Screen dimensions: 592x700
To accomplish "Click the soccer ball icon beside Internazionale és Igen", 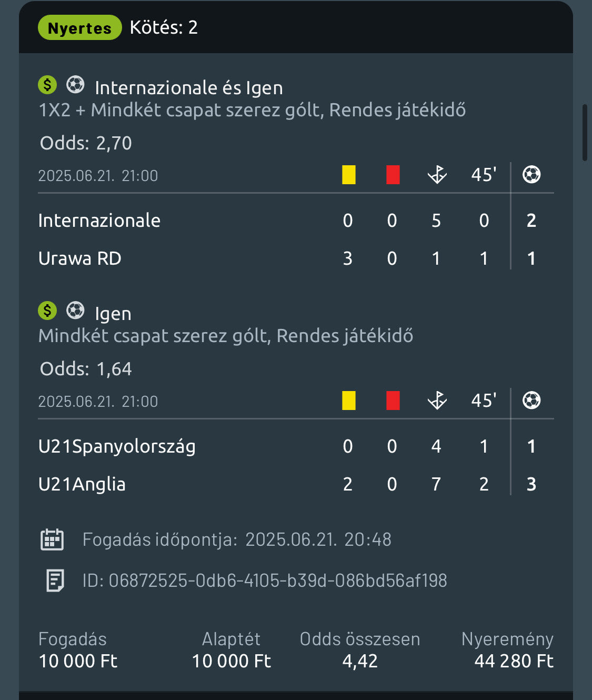I will pyautogui.click(x=75, y=85).
